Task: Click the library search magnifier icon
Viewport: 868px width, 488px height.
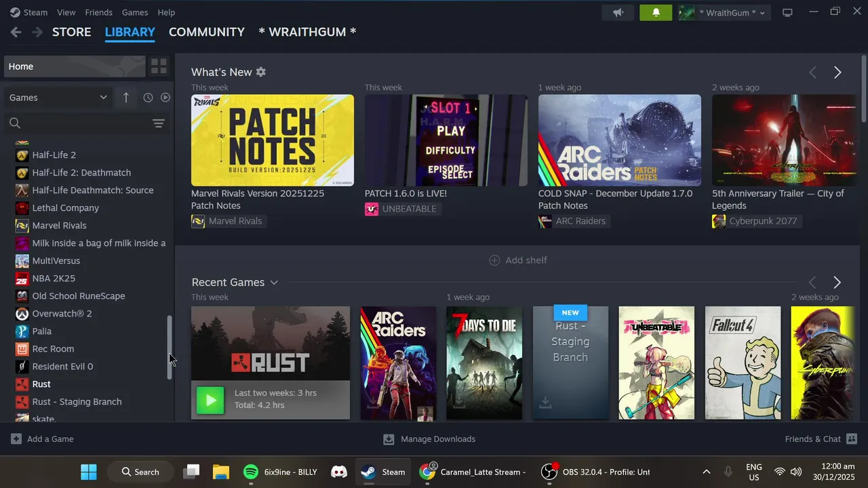Action: pyautogui.click(x=15, y=123)
